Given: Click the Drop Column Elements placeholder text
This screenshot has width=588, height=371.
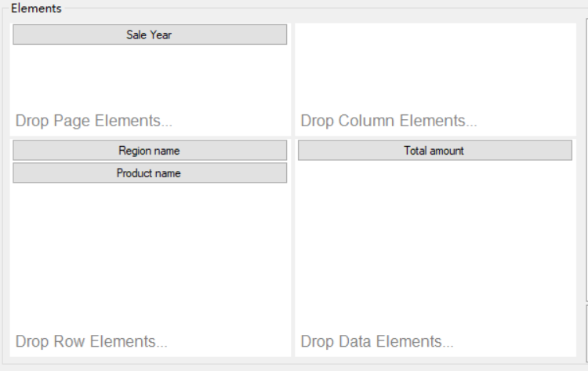Looking at the screenshot, I should click(x=389, y=121).
